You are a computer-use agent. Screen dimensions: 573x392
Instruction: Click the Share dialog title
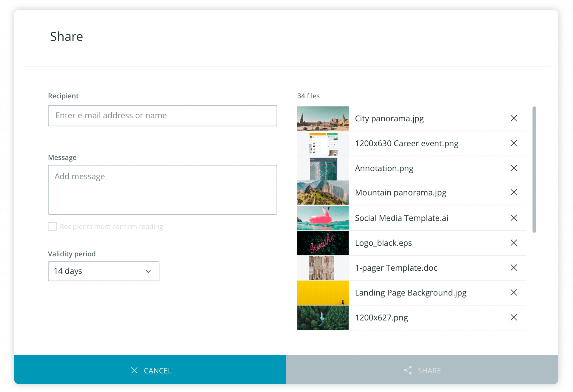pyautogui.click(x=66, y=36)
